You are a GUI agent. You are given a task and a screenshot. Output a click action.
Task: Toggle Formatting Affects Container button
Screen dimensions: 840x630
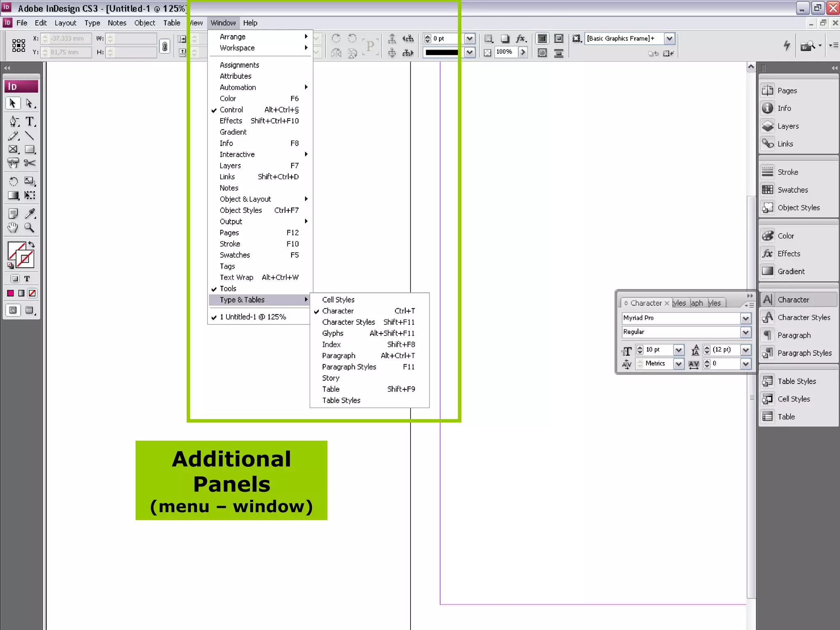pyautogui.click(x=15, y=279)
